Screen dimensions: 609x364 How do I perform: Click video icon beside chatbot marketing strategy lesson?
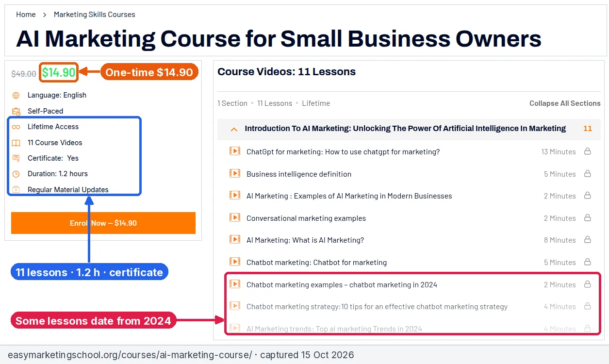(x=235, y=306)
